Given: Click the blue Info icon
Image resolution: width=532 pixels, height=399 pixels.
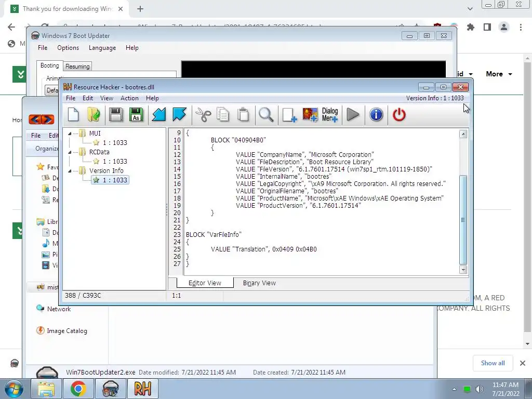Looking at the screenshot, I should (x=376, y=115).
